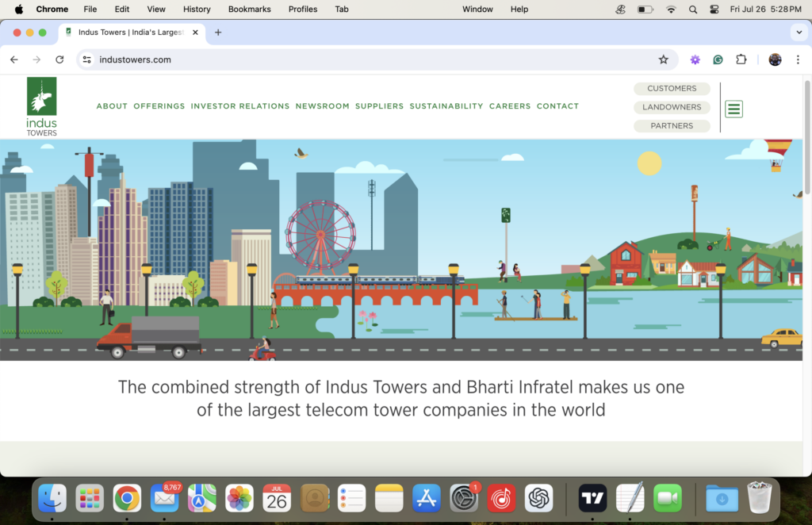Open the Profiles menu
The height and width of the screenshot is (525, 812).
(303, 10)
